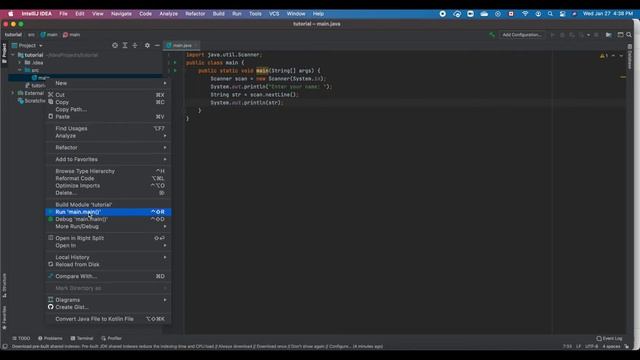This screenshot has height=360, width=640.
Task: Expand the Refactor submenu
Action: pos(108,148)
